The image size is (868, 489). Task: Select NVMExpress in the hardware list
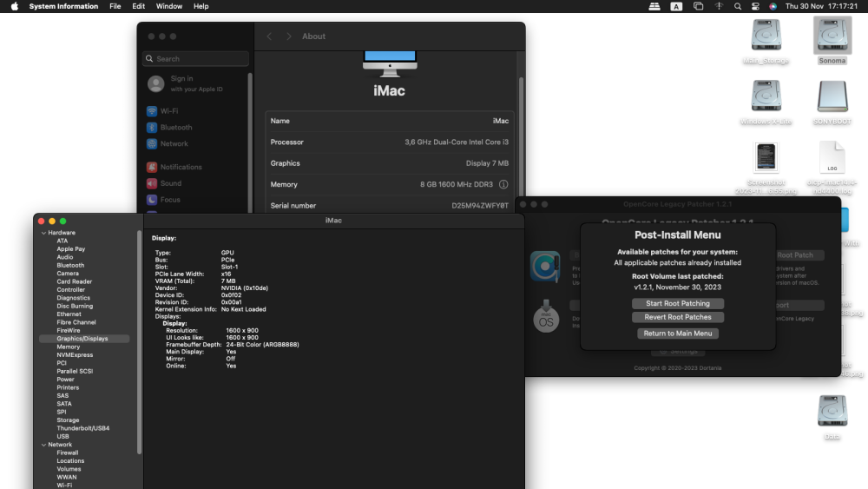coord(75,355)
